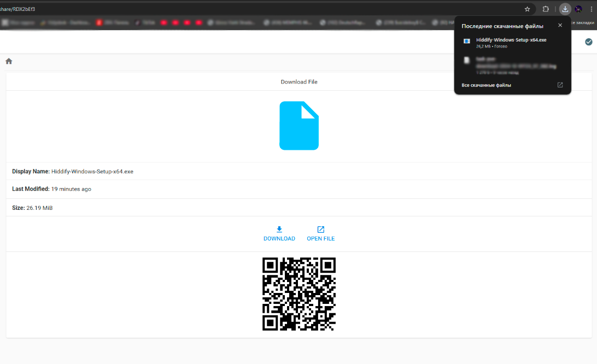
Task: Bookmark this page with the star icon
Action: point(528,9)
